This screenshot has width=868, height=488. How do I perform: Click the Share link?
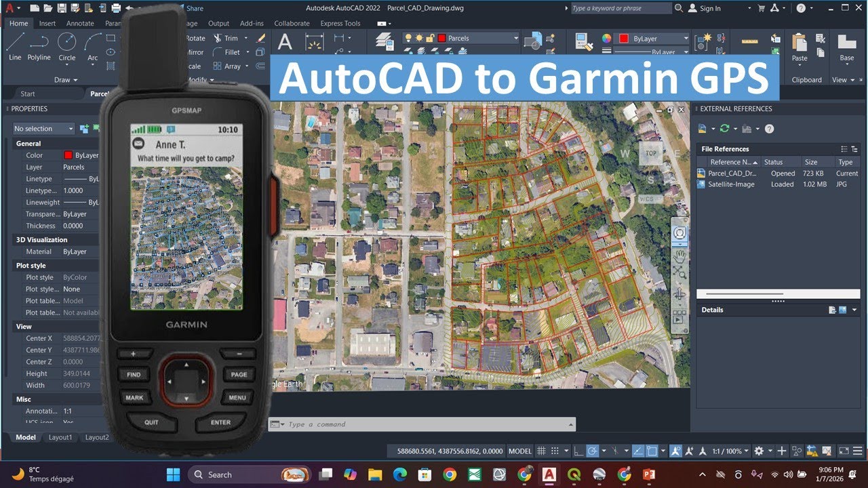click(x=195, y=8)
